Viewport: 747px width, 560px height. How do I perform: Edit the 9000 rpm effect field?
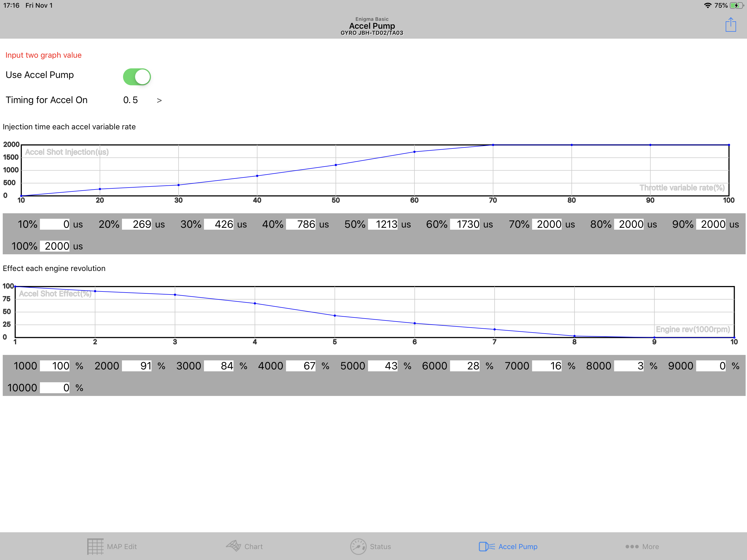tap(711, 366)
